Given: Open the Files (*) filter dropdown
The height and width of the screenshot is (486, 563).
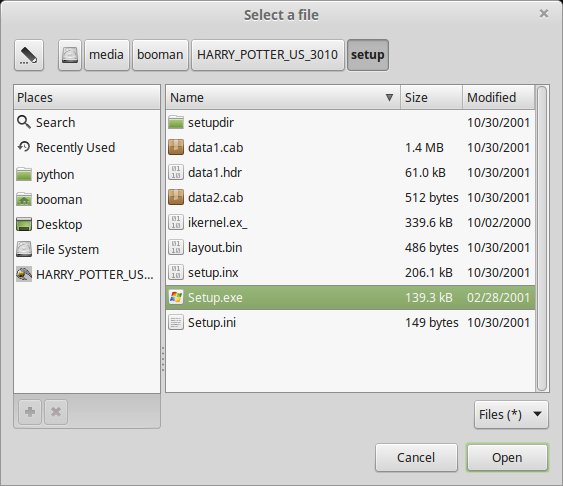Looking at the screenshot, I should 511,415.
